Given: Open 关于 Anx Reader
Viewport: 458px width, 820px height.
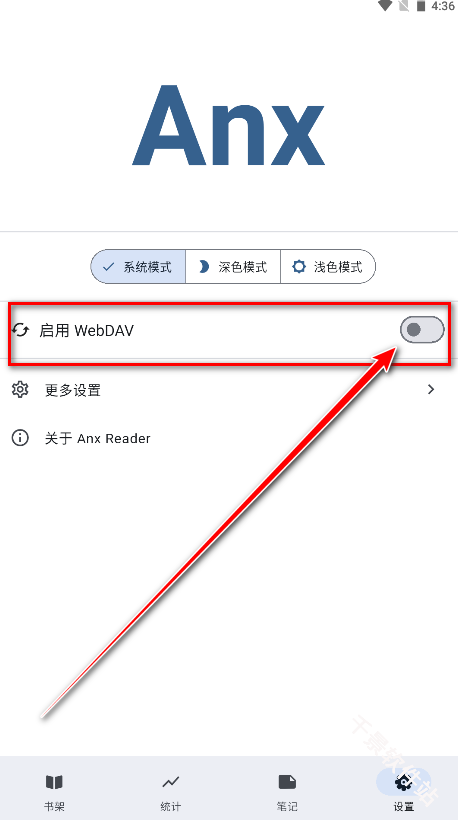Looking at the screenshot, I should (x=229, y=438).
